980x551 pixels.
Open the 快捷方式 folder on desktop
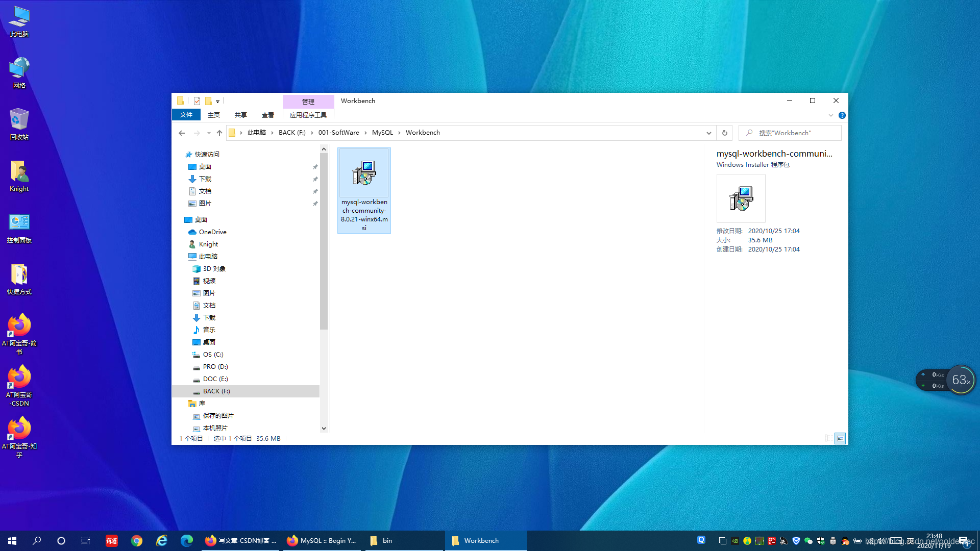click(19, 279)
